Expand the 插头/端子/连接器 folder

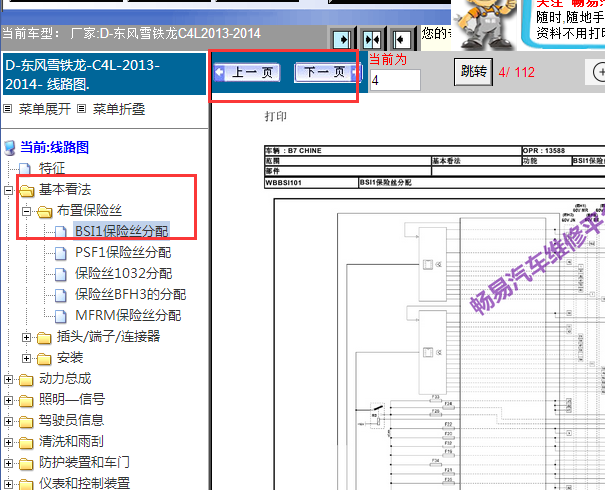26,337
